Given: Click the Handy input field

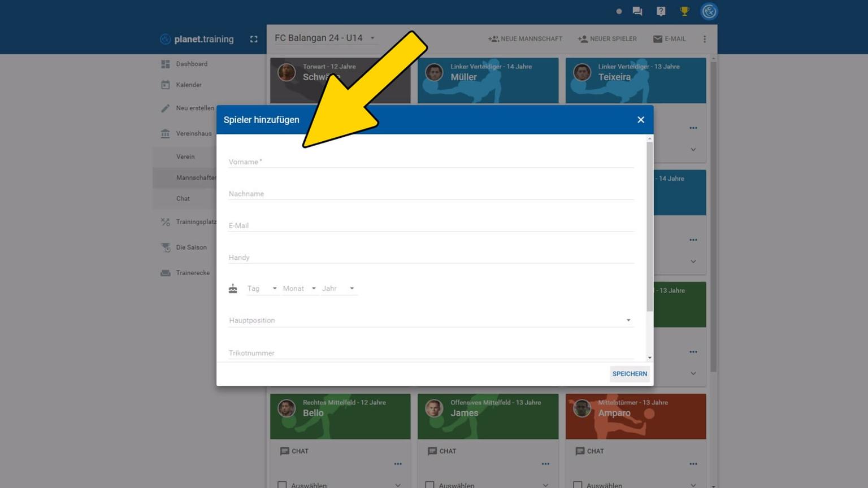Looking at the screenshot, I should pos(431,257).
